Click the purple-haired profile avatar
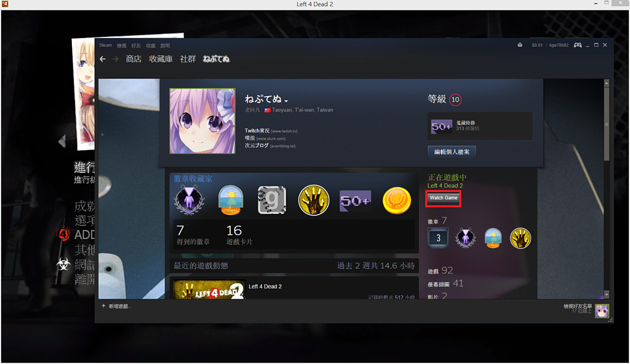Screen dimensions: 630x364 coord(202,121)
